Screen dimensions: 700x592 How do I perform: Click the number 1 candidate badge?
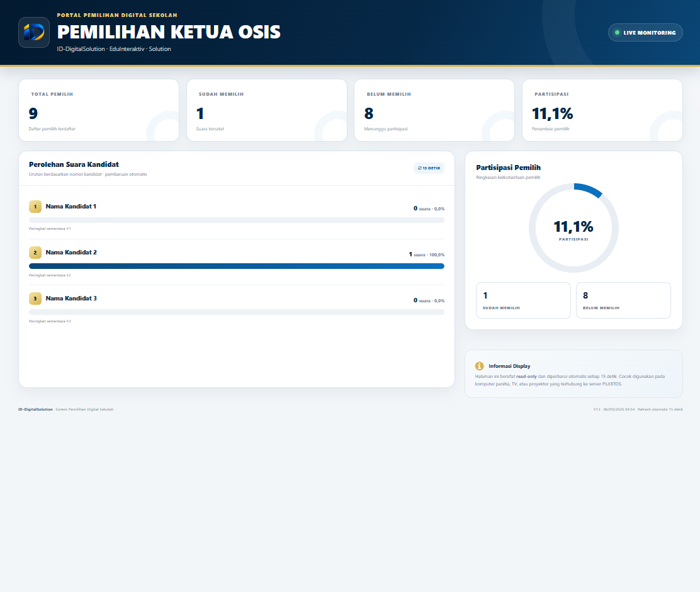35,207
